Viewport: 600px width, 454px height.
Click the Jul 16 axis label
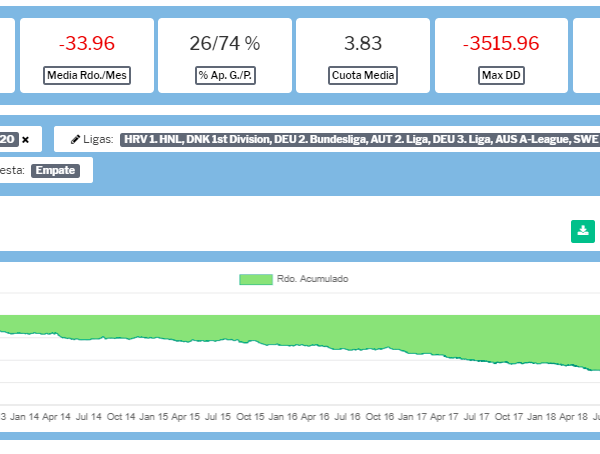347,416
